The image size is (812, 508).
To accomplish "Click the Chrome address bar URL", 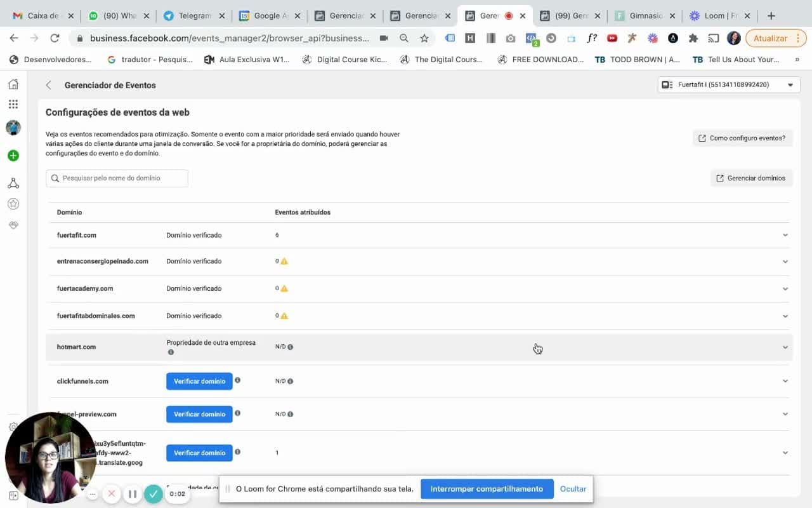I will [x=229, y=38].
